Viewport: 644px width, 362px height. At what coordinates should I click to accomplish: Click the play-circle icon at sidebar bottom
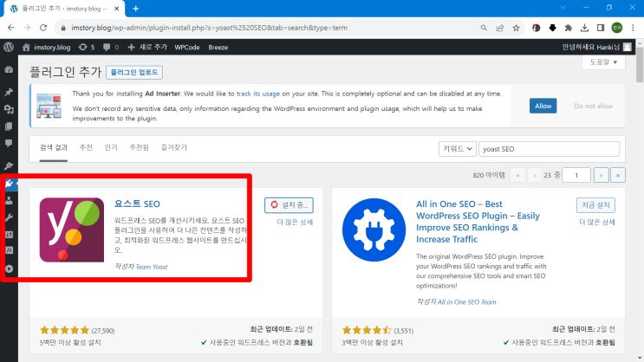9,268
